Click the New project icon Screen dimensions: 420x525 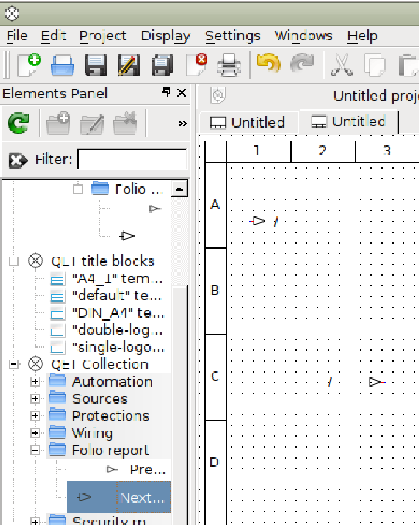[29, 65]
